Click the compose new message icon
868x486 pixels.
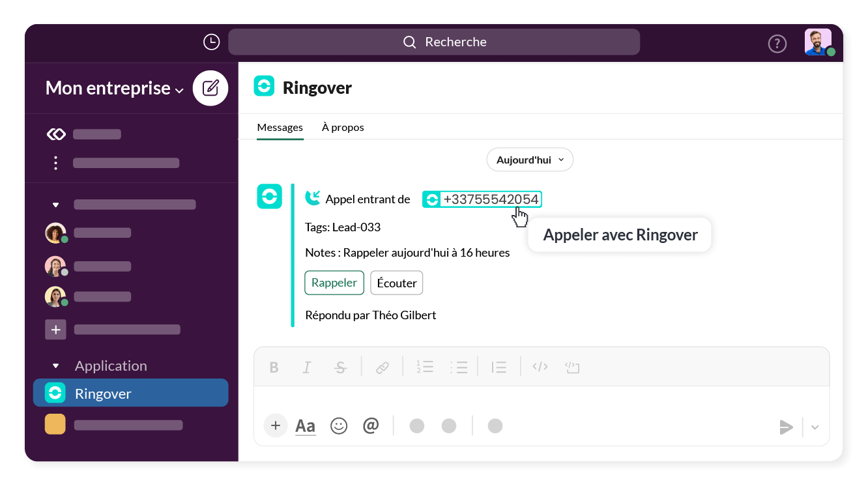pyautogui.click(x=210, y=88)
